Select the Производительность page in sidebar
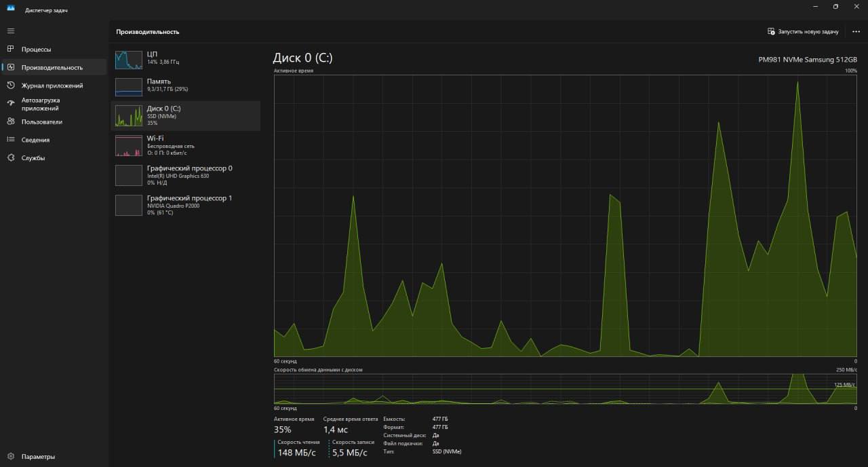This screenshot has width=868, height=467. point(54,67)
